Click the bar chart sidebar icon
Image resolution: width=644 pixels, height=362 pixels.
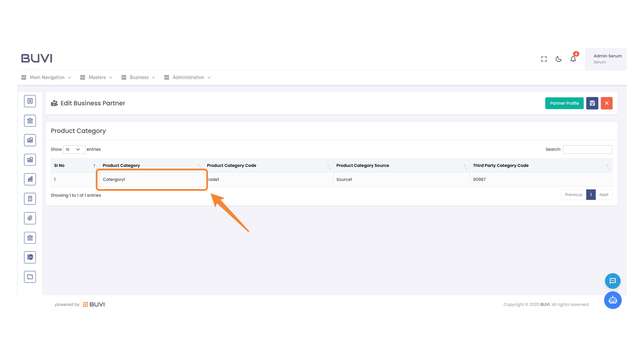pyautogui.click(x=30, y=179)
